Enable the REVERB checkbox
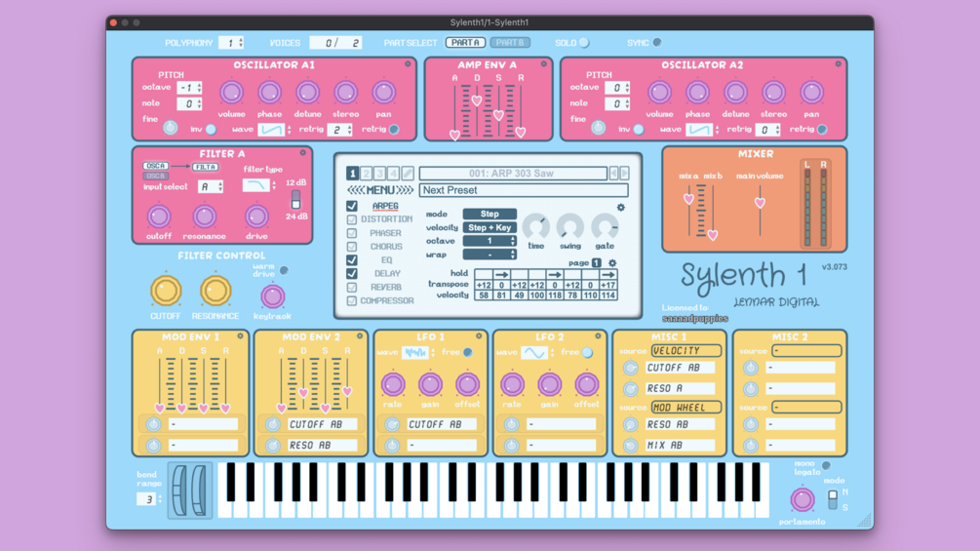The height and width of the screenshot is (551, 980). (x=352, y=288)
